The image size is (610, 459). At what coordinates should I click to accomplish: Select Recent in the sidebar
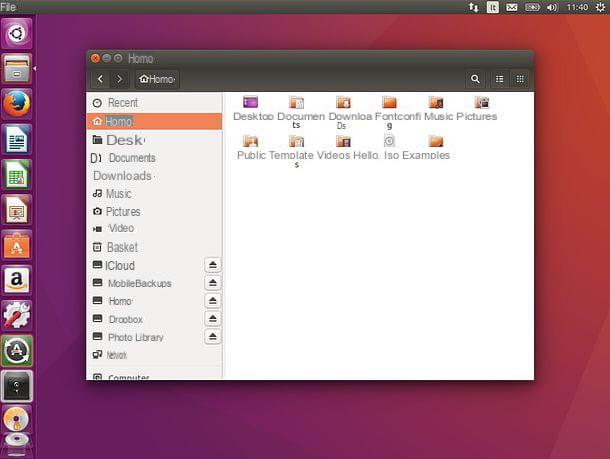pyautogui.click(x=154, y=103)
